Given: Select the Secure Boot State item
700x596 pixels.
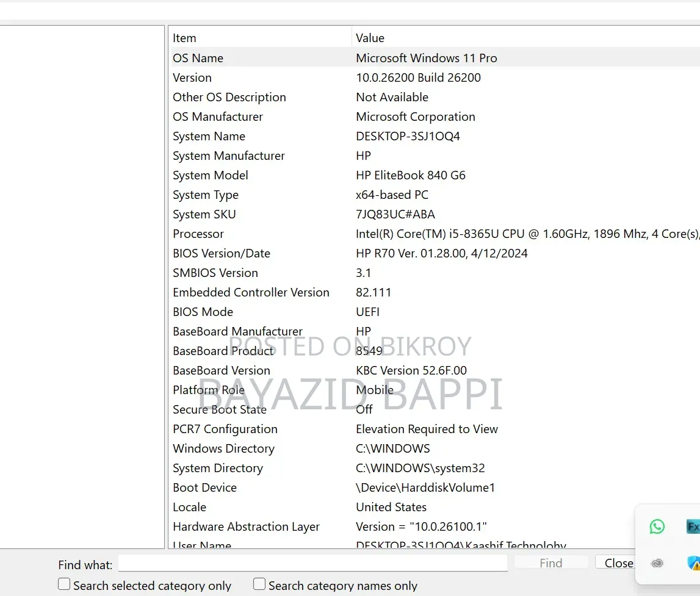Looking at the screenshot, I should click(220, 409).
